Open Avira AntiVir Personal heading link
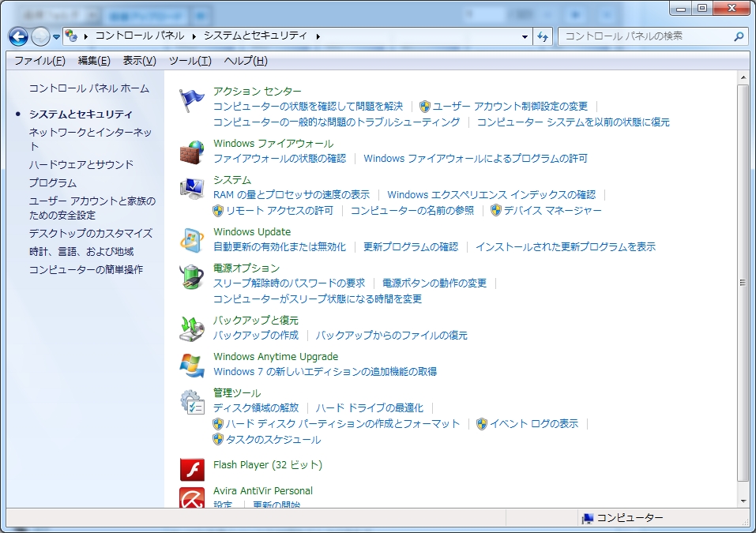Screen dimensions: 756x533 click(263, 491)
